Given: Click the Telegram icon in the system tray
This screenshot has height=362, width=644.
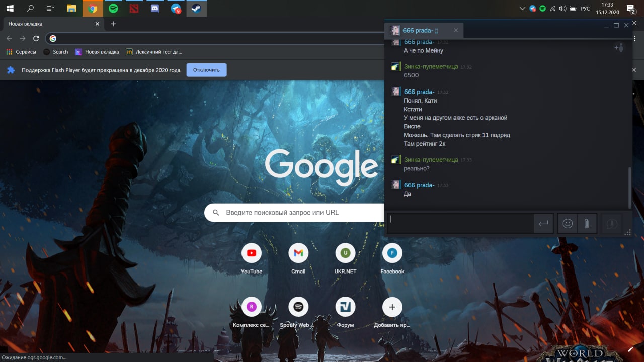Looking at the screenshot, I should pyautogui.click(x=533, y=9).
